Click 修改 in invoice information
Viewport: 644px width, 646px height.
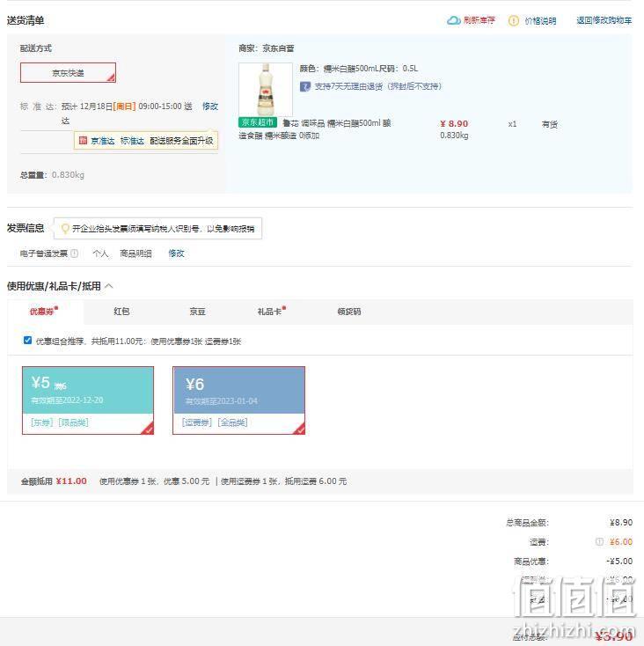[x=176, y=253]
